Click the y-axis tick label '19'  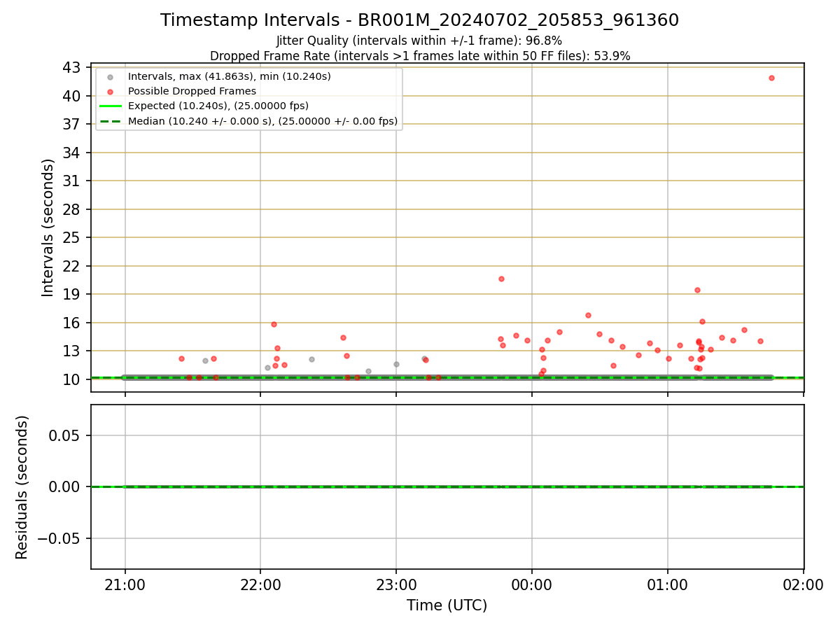pos(72,295)
